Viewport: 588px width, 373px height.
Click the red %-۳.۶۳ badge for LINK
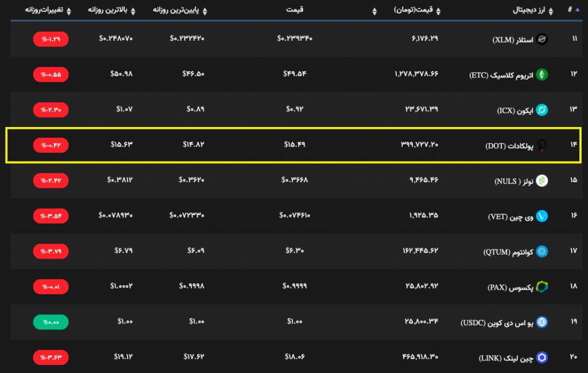coord(51,357)
